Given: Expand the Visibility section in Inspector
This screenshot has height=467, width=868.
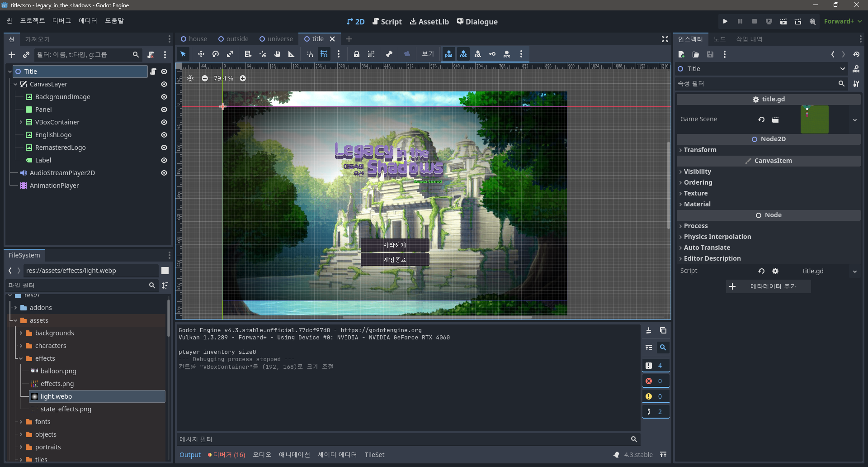Looking at the screenshot, I should [769, 172].
